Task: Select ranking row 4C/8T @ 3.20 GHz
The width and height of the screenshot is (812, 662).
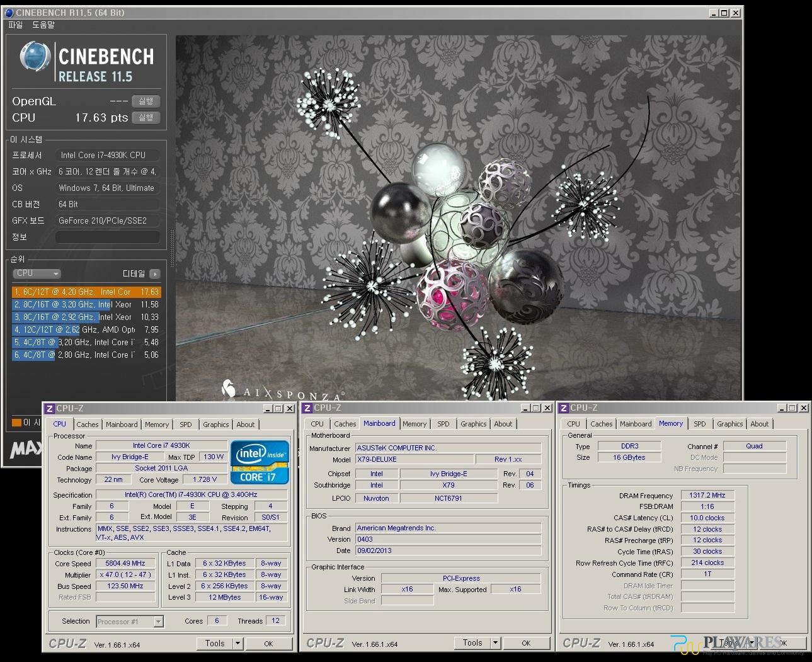Action: point(86,343)
